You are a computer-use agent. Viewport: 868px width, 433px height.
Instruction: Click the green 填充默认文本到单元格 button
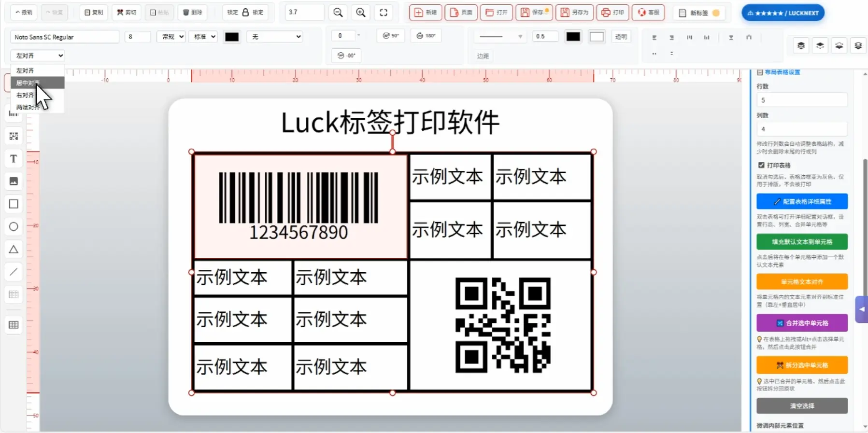click(802, 242)
